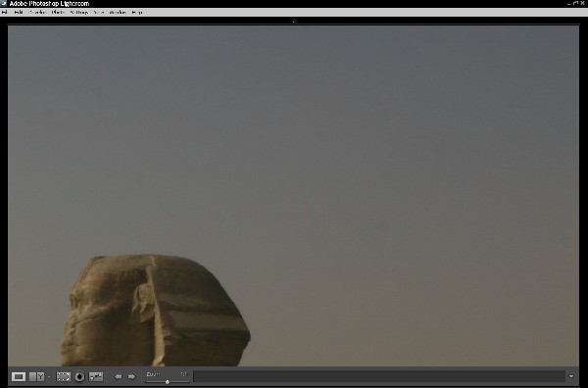Open the Develop menu
This screenshot has height=388, width=588.
click(x=37, y=13)
